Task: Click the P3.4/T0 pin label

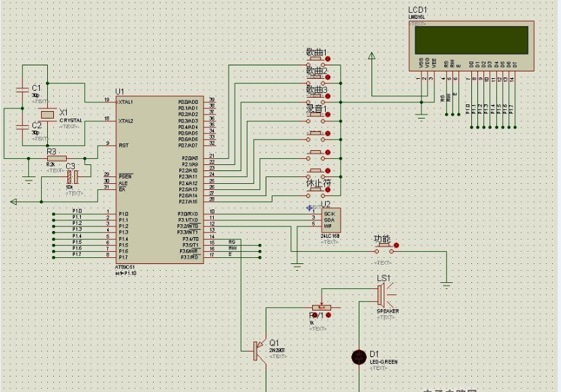Action: tap(190, 239)
